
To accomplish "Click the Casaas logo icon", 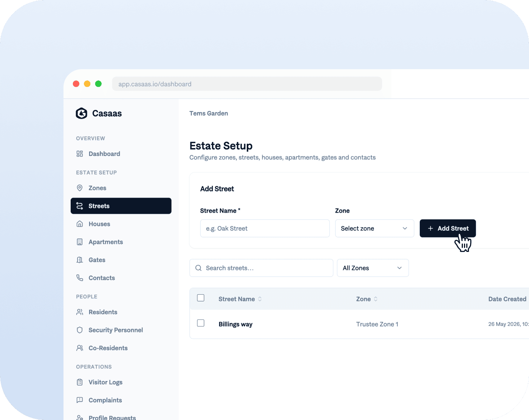I will coord(81,113).
